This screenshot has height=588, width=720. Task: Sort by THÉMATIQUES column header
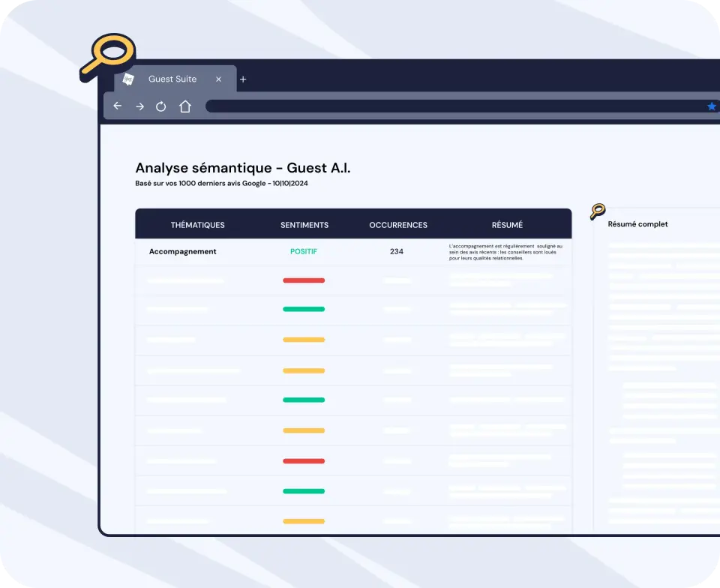197,225
